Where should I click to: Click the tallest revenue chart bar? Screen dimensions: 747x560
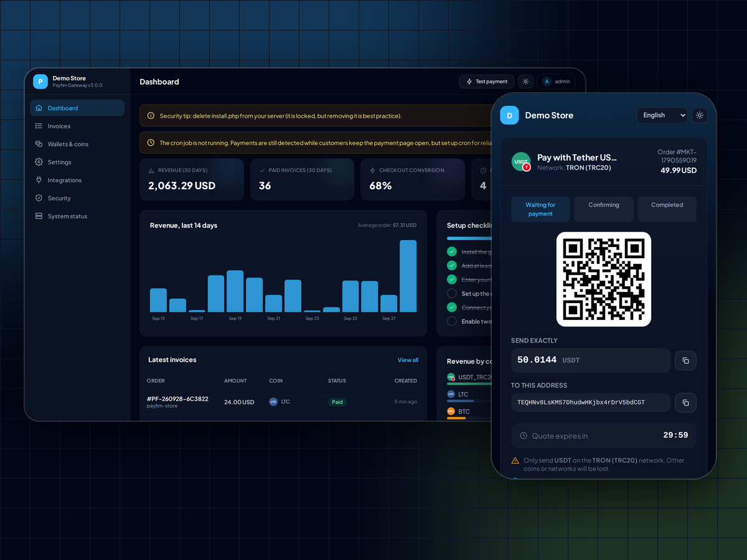[x=408, y=276]
